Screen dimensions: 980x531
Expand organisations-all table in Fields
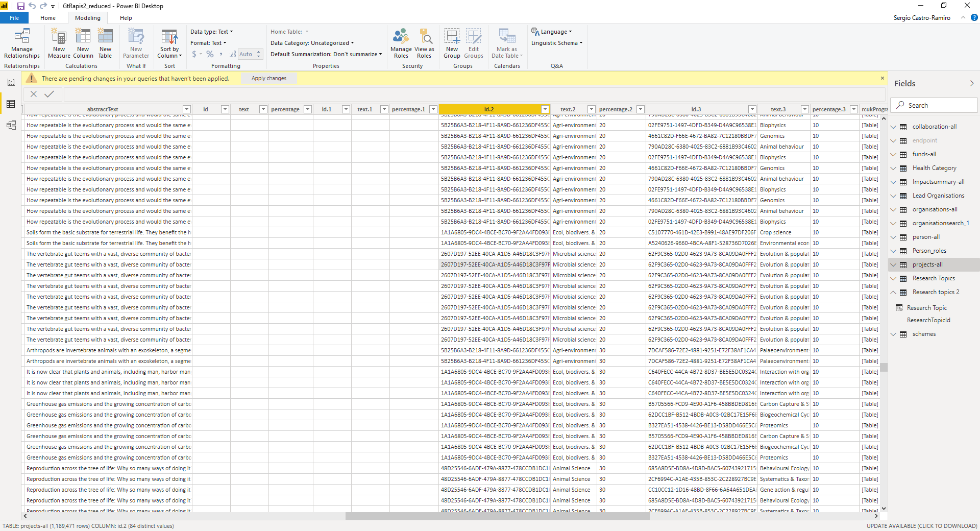893,209
